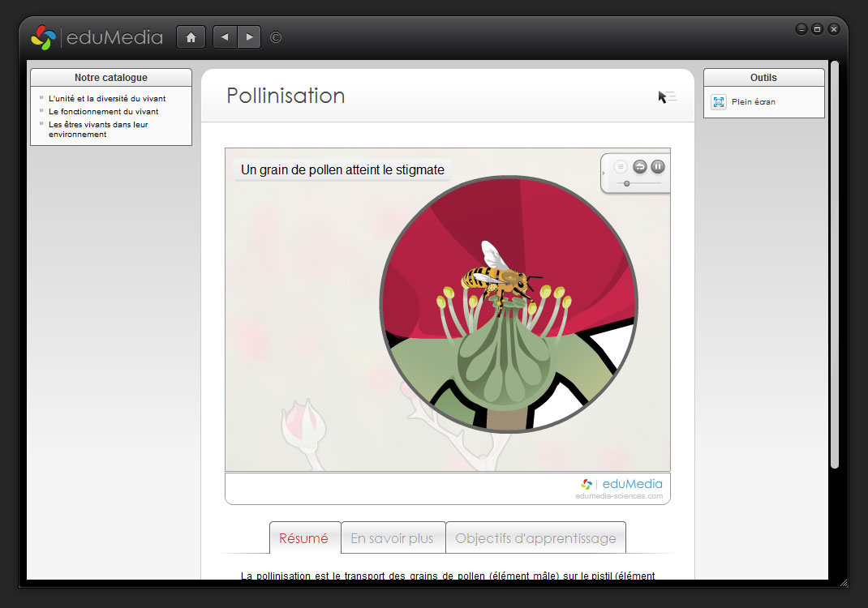The width and height of the screenshot is (868, 608).
Task: Navigate back with the left arrow button
Action: (225, 37)
